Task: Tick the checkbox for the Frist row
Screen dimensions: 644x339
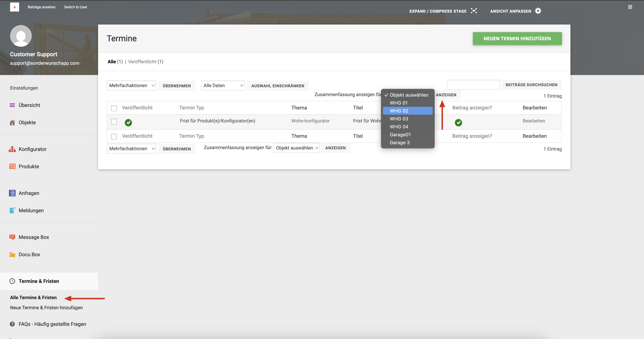Action: click(114, 122)
